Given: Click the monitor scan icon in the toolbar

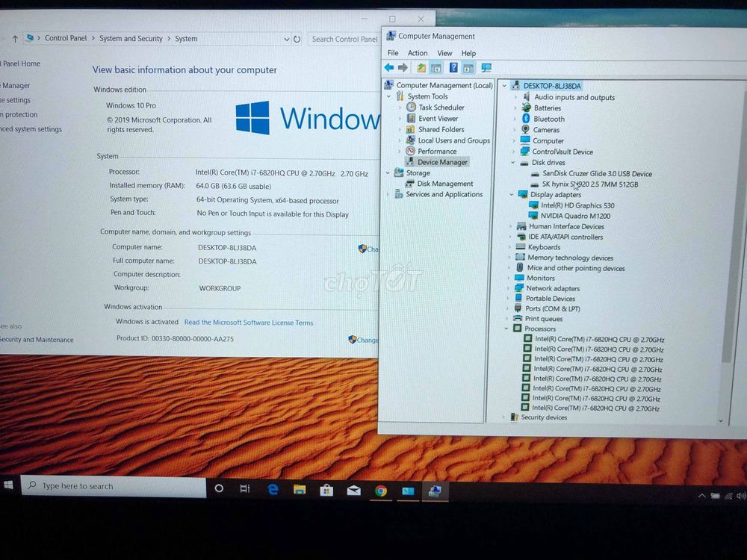Looking at the screenshot, I should [x=486, y=68].
